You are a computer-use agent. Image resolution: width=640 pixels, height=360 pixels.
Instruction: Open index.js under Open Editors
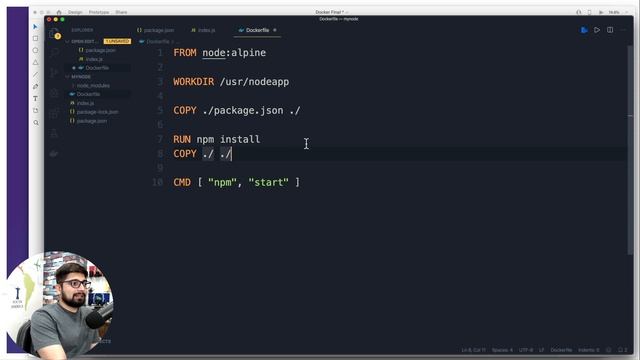91,59
